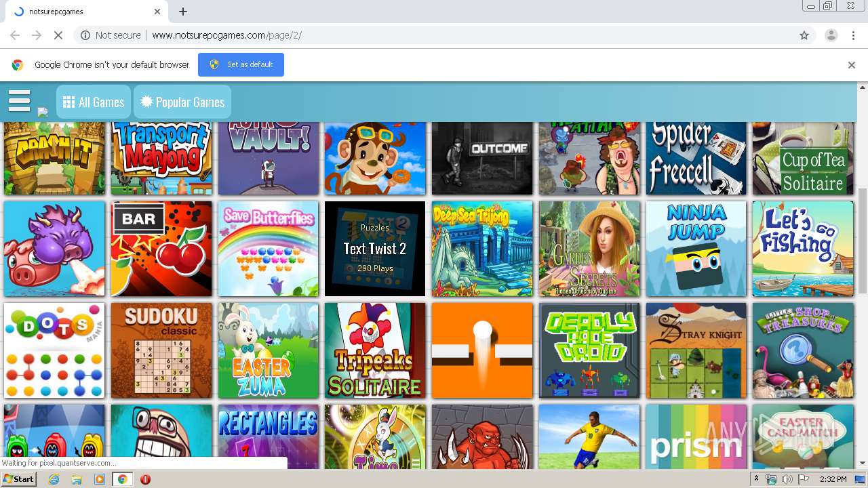Image resolution: width=868 pixels, height=488 pixels.
Task: Open the All Games section
Action: [x=94, y=102]
